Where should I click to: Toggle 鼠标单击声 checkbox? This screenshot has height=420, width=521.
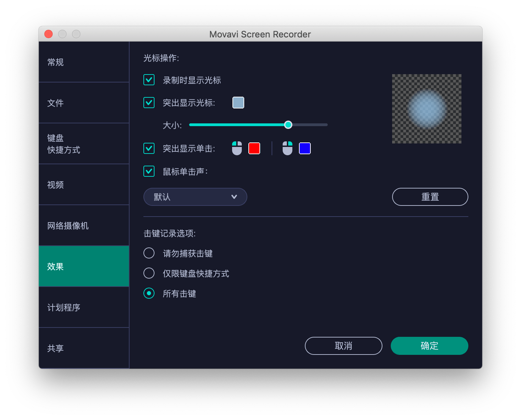pyautogui.click(x=149, y=171)
